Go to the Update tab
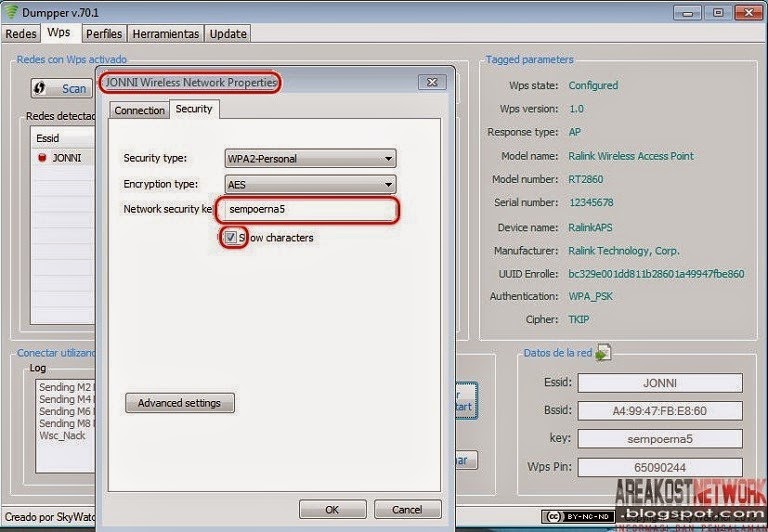Image resolution: width=768 pixels, height=532 pixels. click(x=228, y=34)
